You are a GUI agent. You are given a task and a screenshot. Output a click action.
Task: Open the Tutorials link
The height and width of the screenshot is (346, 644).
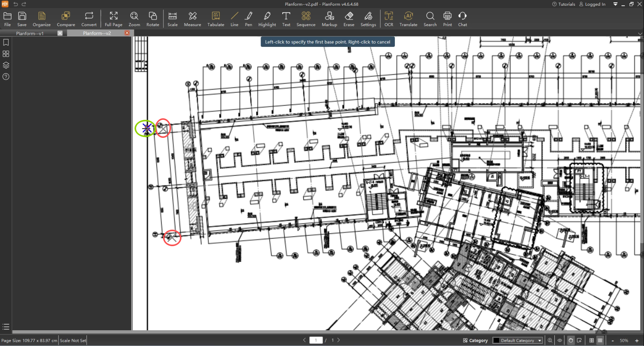click(564, 4)
